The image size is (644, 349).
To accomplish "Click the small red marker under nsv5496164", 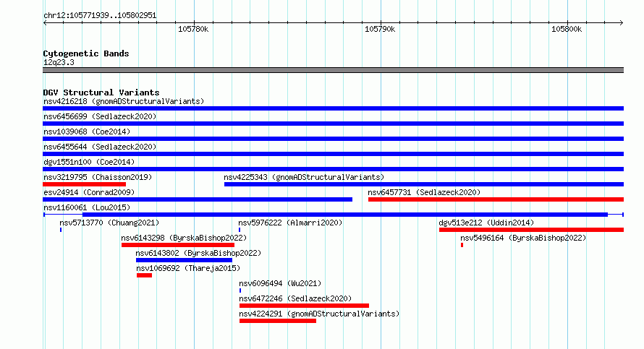I will coord(462,245).
